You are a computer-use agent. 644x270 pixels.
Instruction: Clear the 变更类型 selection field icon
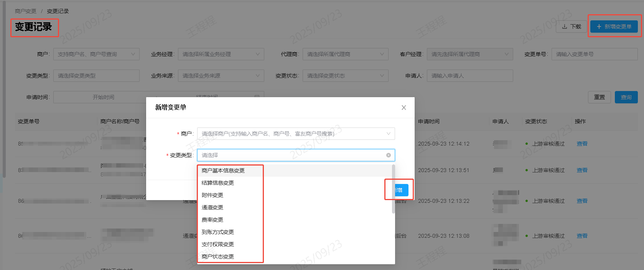[388, 155]
